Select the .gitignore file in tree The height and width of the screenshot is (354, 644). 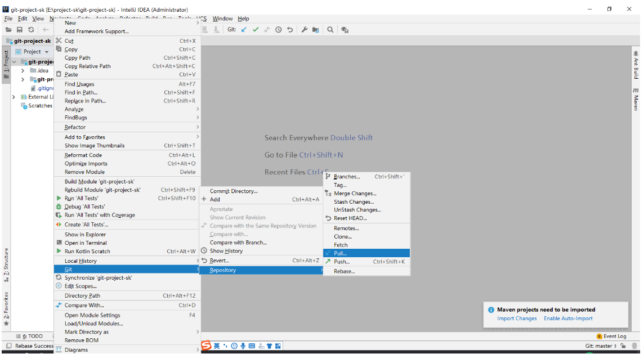pyautogui.click(x=43, y=88)
